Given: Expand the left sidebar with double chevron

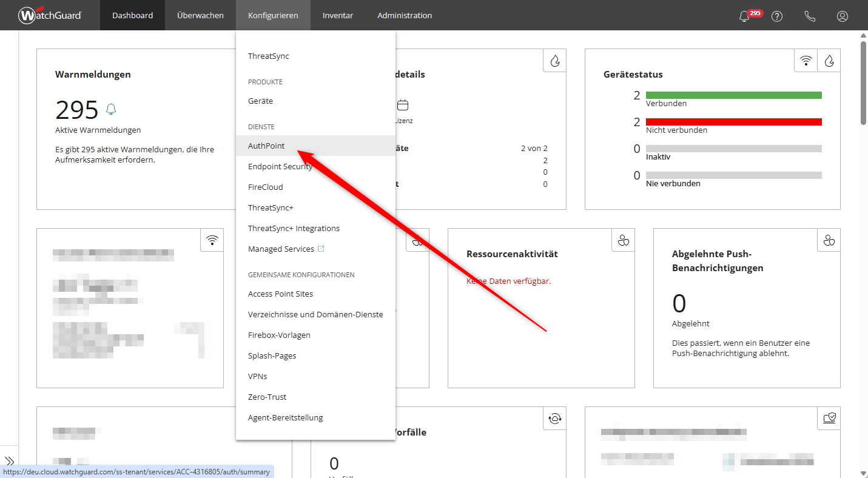Looking at the screenshot, I should tap(9, 461).
